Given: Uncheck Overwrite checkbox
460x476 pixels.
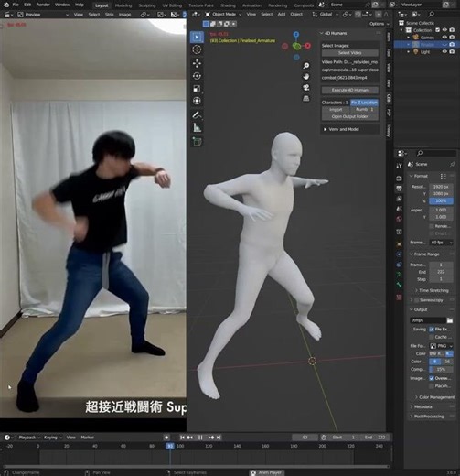Looking at the screenshot, I should [x=432, y=378].
